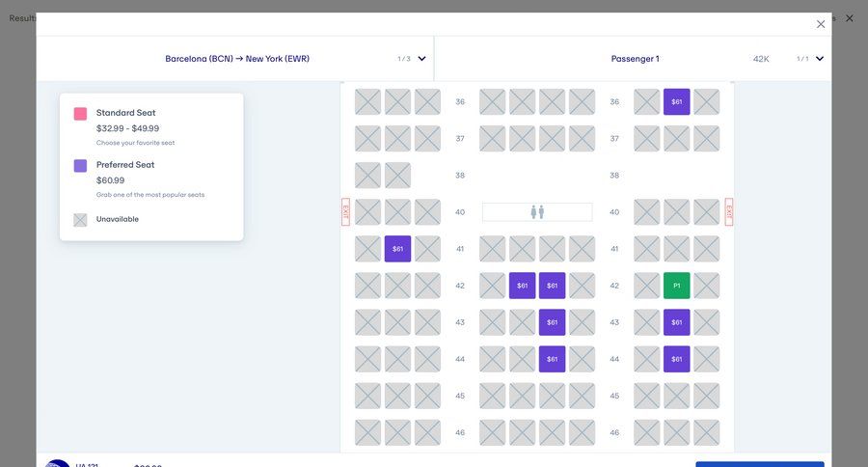Open the Barcelona to New York flight tab
Viewport: 868px width, 467px height.
click(237, 59)
